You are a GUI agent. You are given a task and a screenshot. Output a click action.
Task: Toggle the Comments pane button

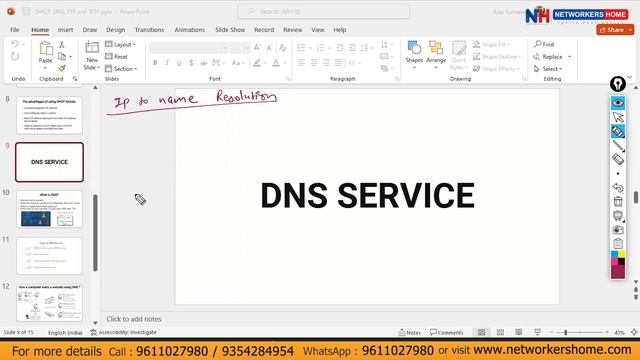(447, 332)
